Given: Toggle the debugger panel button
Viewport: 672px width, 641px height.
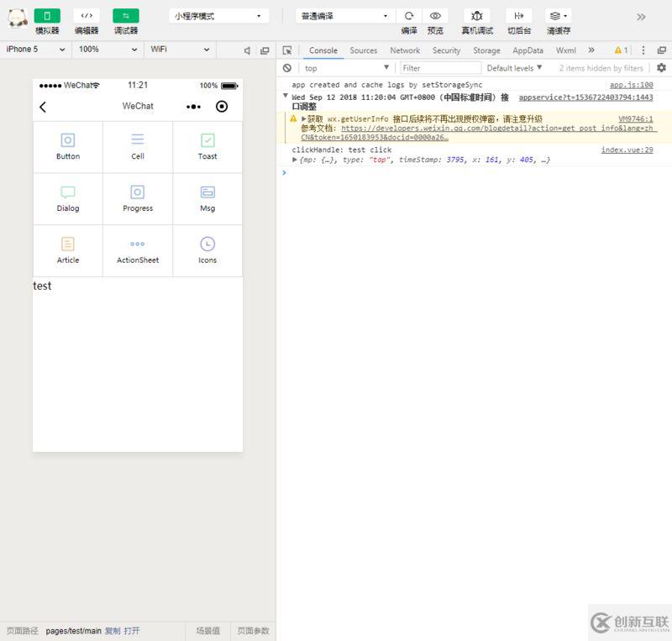Looking at the screenshot, I should (x=125, y=16).
